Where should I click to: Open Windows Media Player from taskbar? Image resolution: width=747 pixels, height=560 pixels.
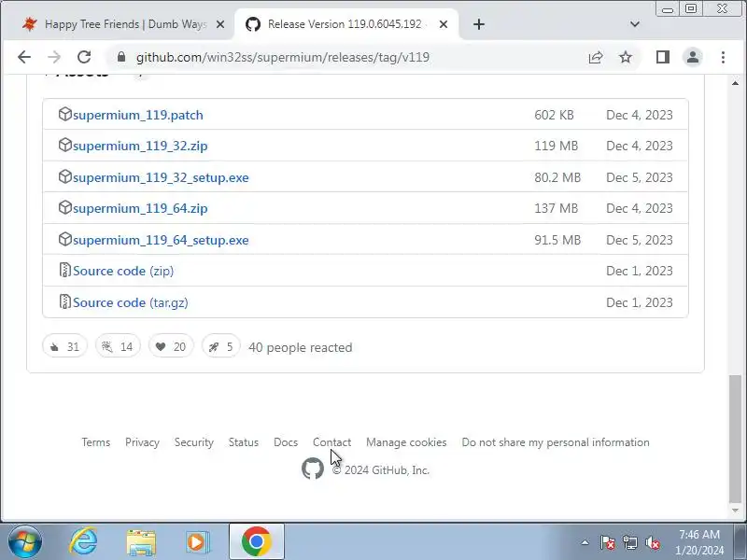click(x=197, y=542)
